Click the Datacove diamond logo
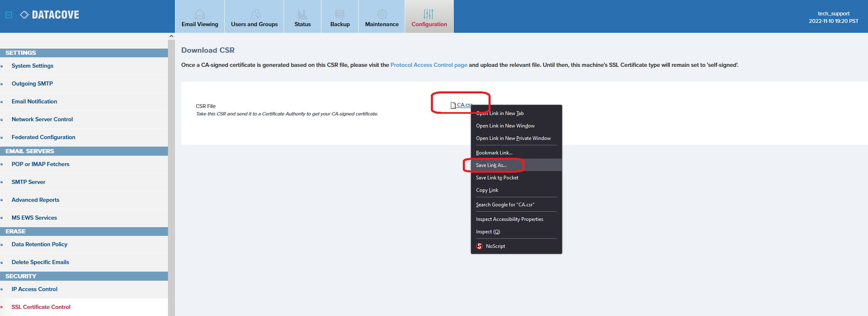This screenshot has height=316, width=868. click(24, 15)
